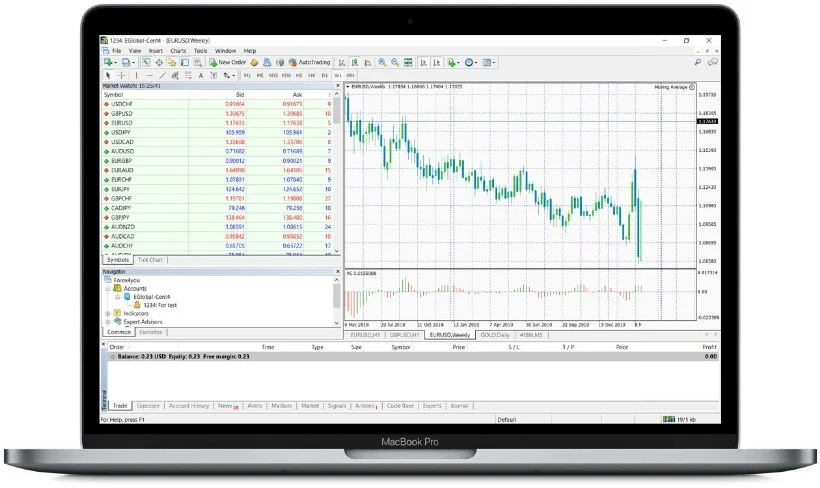
Task: Toggle the chart auto scroll icon
Action: [x=424, y=62]
